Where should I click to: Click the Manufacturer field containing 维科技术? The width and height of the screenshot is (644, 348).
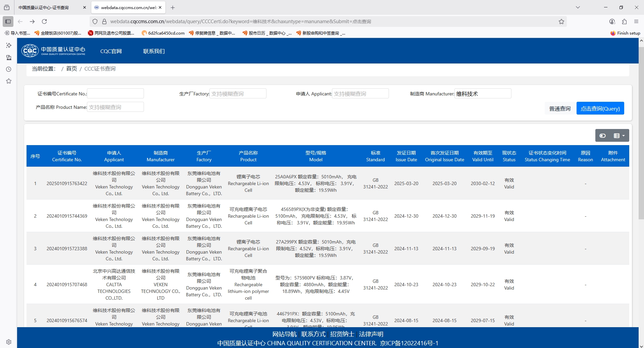(483, 93)
